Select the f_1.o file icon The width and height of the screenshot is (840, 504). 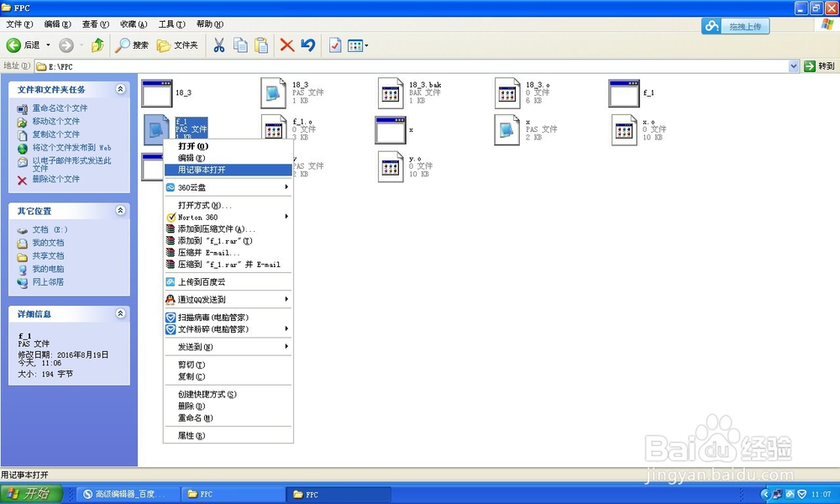point(274,127)
